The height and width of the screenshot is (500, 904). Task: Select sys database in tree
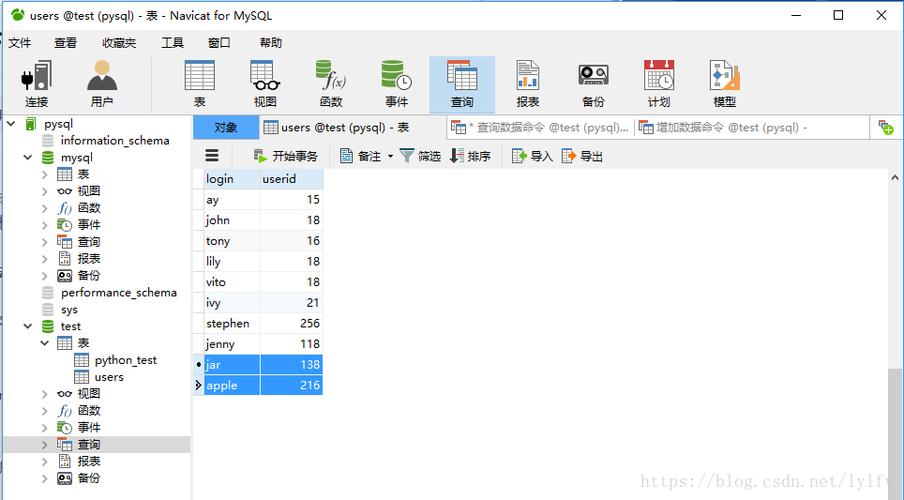pos(69,310)
